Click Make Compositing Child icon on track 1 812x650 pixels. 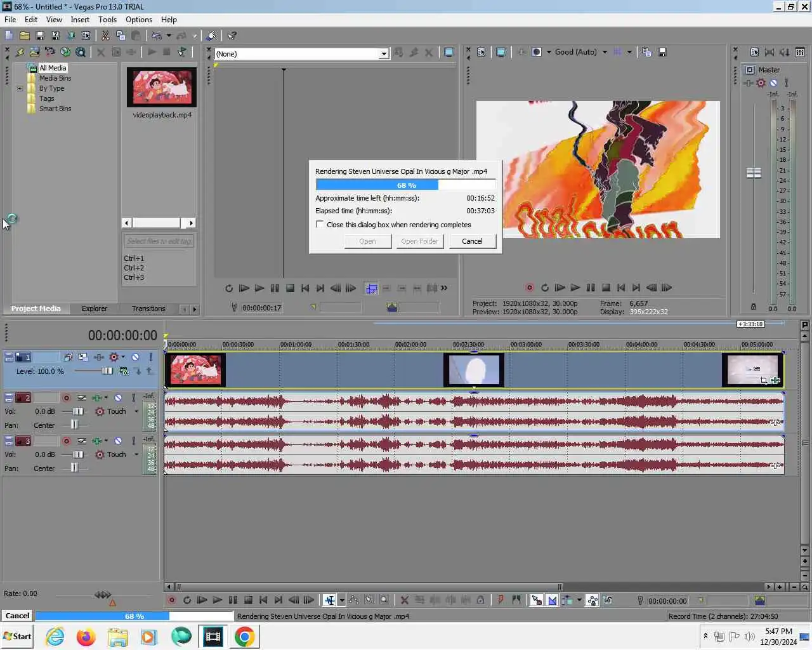tap(137, 371)
